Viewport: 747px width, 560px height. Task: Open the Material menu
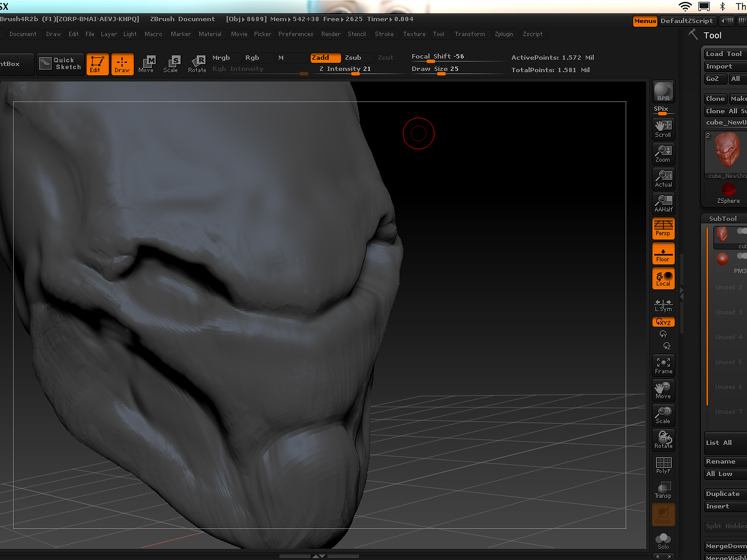210,34
